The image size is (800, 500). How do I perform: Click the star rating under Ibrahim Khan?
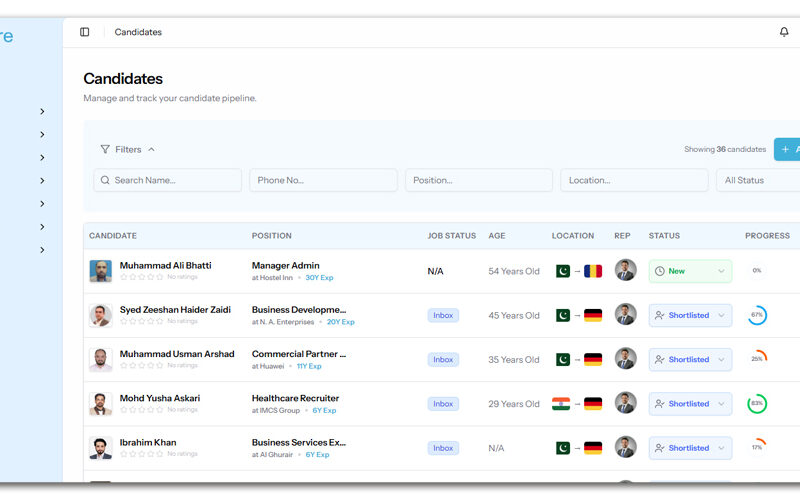click(x=141, y=454)
